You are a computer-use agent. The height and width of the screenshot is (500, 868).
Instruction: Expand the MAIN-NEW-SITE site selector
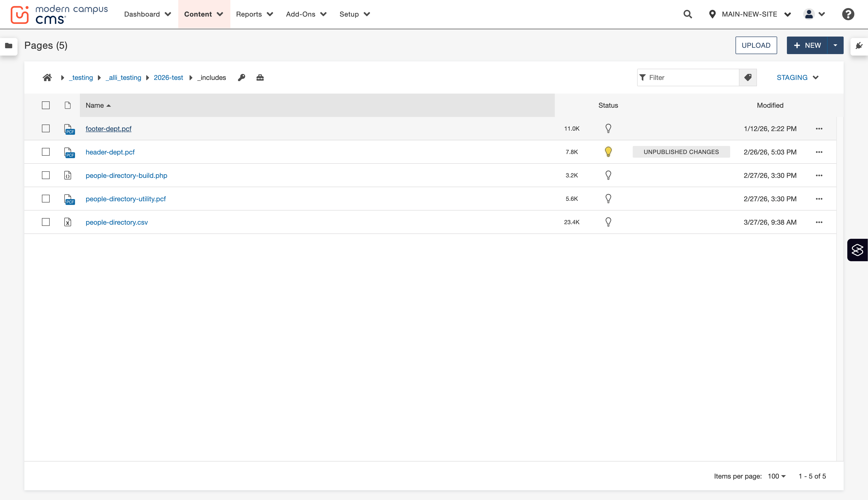pyautogui.click(x=750, y=14)
